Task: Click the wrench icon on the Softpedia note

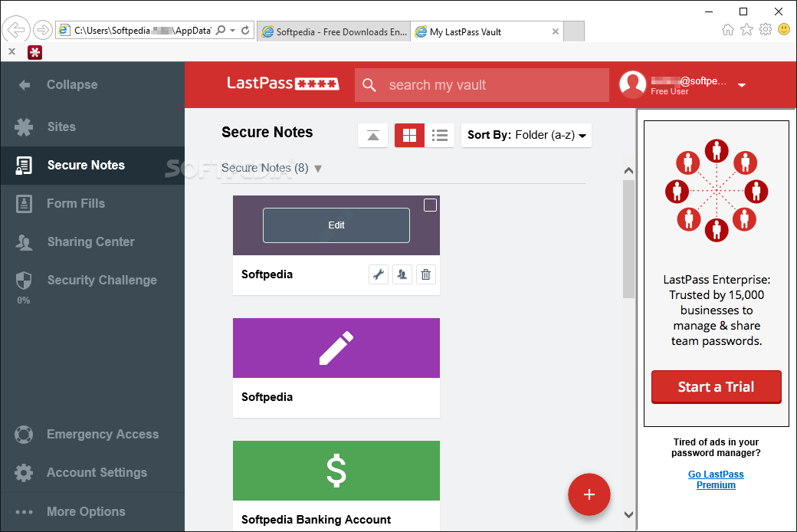Action: 378,274
